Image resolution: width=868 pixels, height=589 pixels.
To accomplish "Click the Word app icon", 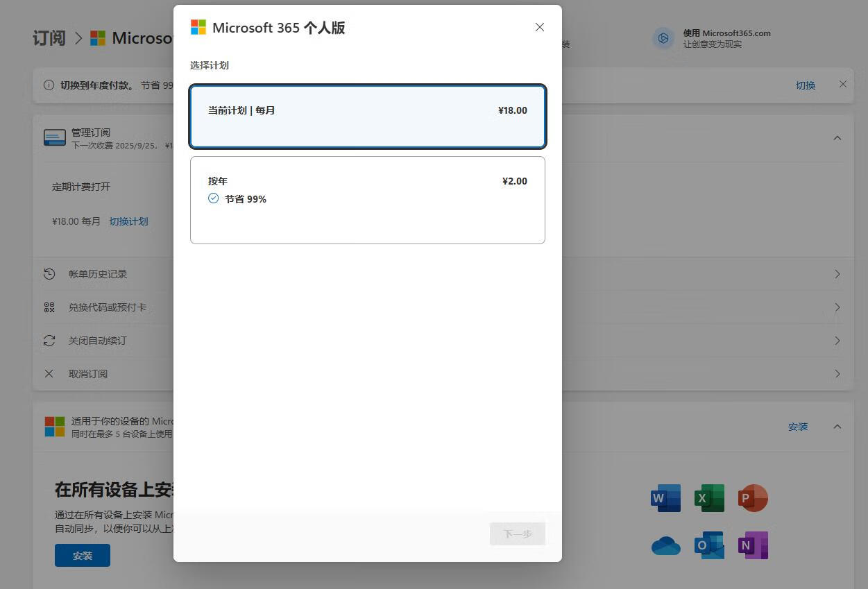I will [665, 498].
